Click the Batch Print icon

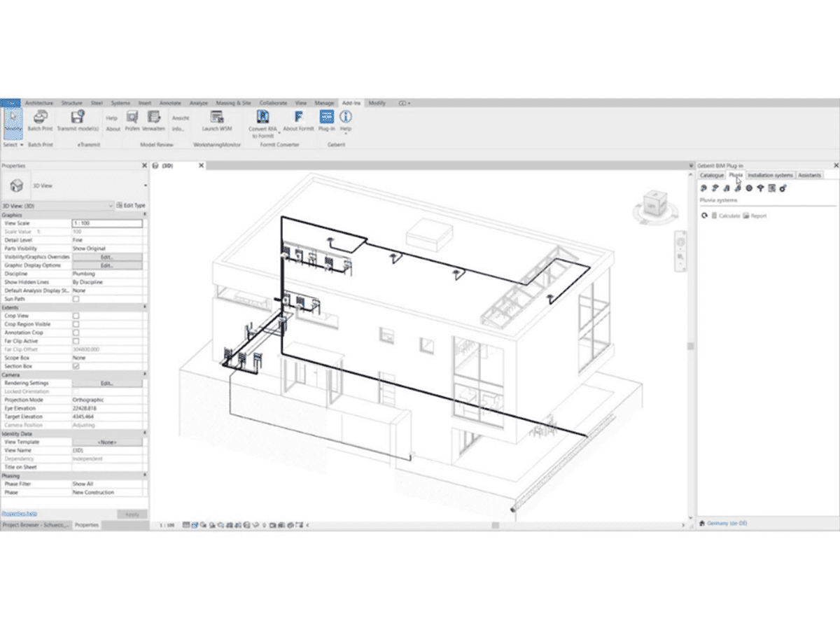[x=40, y=118]
